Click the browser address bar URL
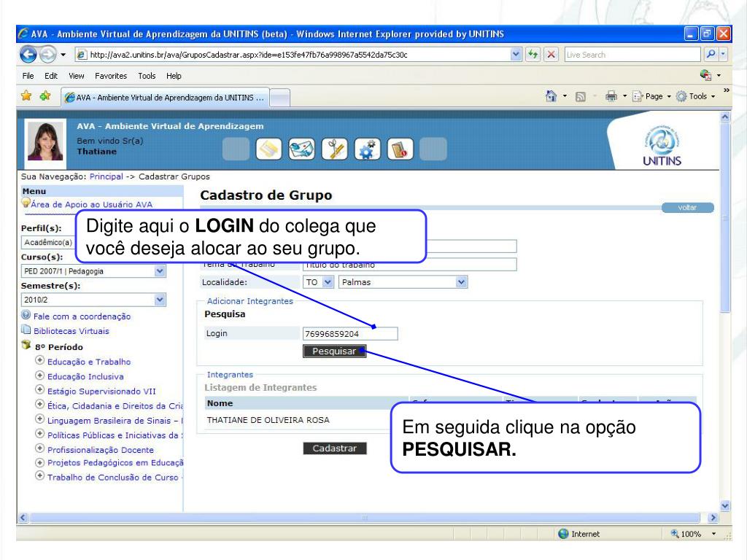This screenshot has height=560, width=747. [x=292, y=55]
